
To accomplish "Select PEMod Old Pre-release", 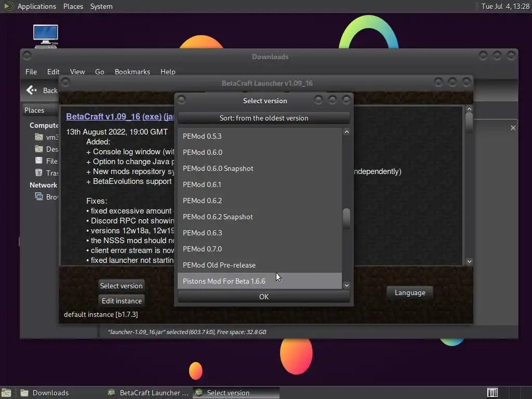I will click(260, 265).
